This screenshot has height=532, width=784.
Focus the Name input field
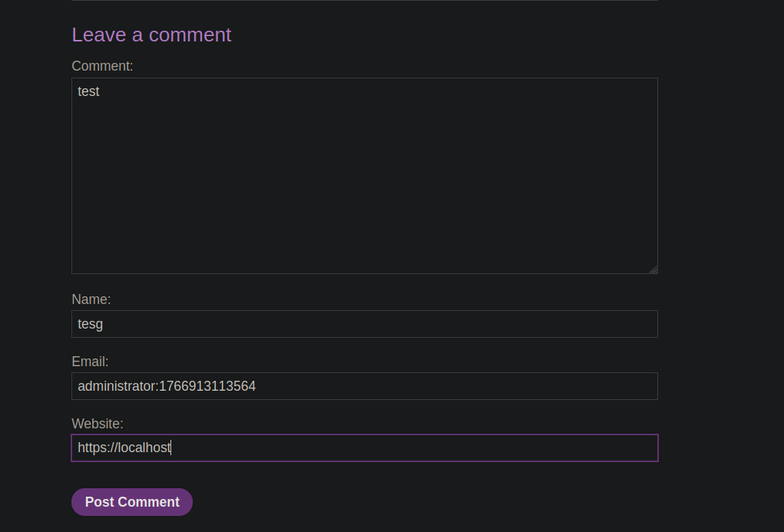click(365, 324)
